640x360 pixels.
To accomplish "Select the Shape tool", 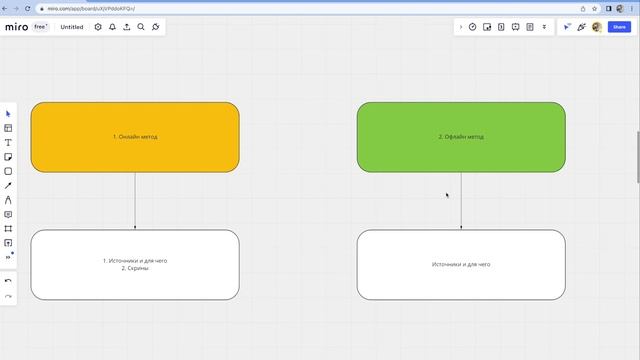I will coord(8,171).
